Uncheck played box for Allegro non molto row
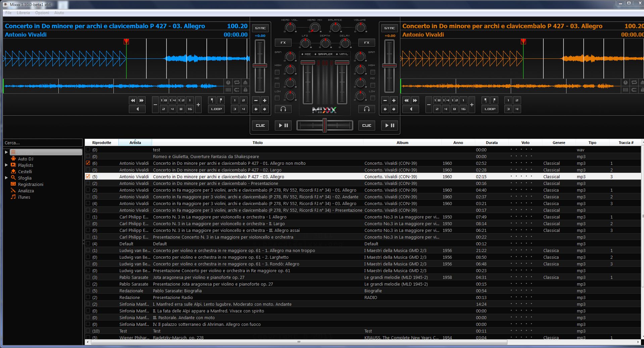 point(88,163)
